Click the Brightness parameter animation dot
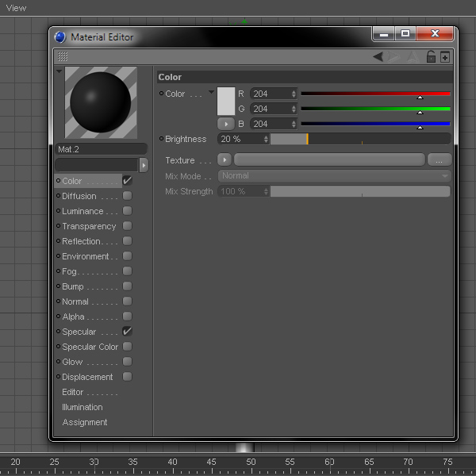The image size is (476, 476). click(161, 138)
